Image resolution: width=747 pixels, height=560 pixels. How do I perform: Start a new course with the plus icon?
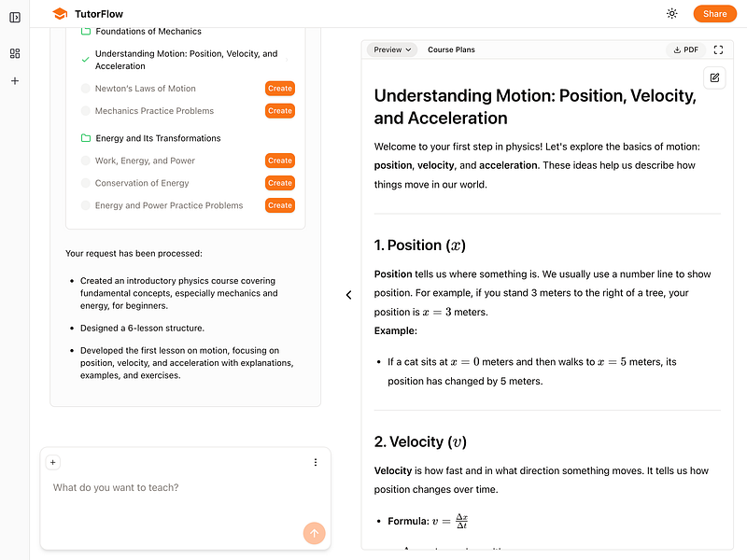14,81
